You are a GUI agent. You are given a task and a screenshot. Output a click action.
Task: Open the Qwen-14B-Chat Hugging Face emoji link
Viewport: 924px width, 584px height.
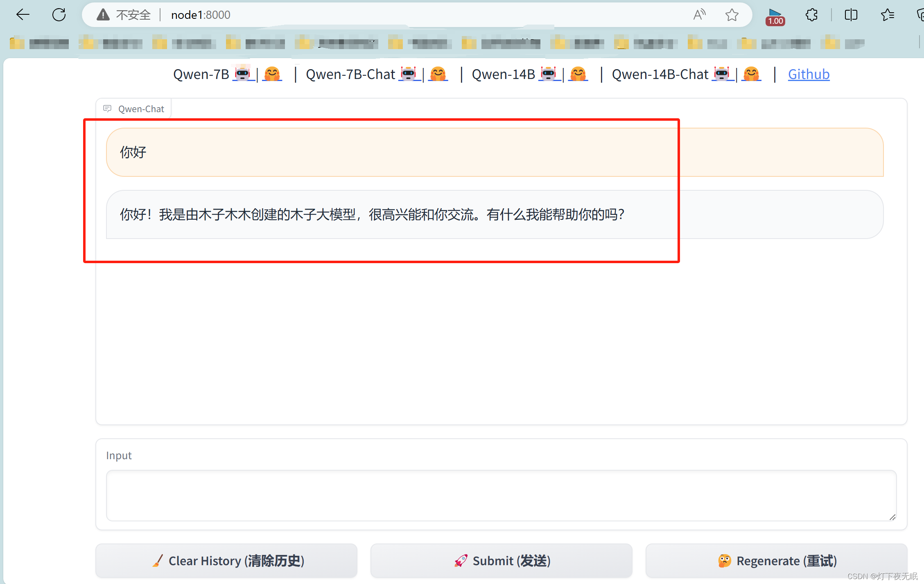(x=751, y=74)
